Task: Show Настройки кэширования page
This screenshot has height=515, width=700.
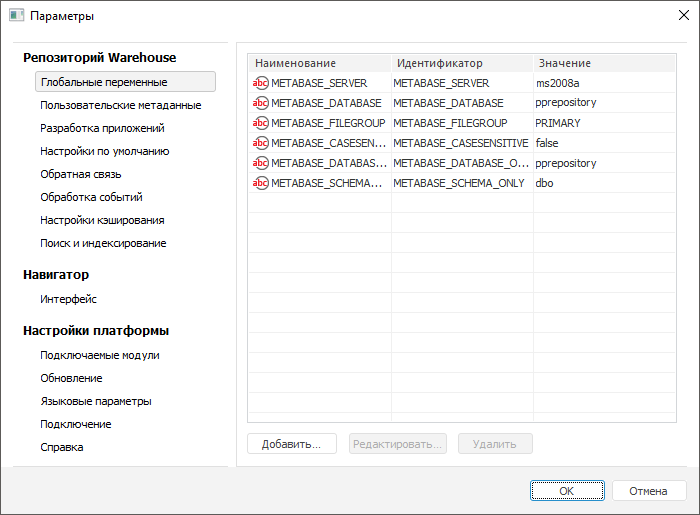Action: tap(102, 220)
